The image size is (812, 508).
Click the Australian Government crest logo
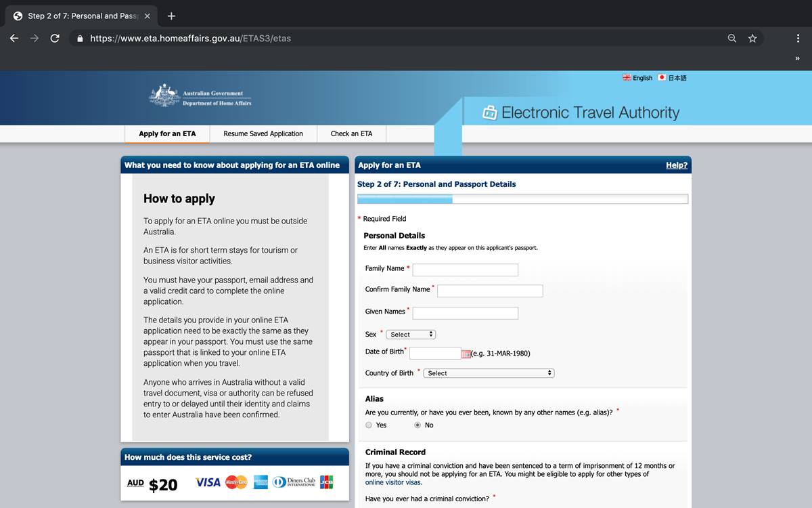coord(164,96)
